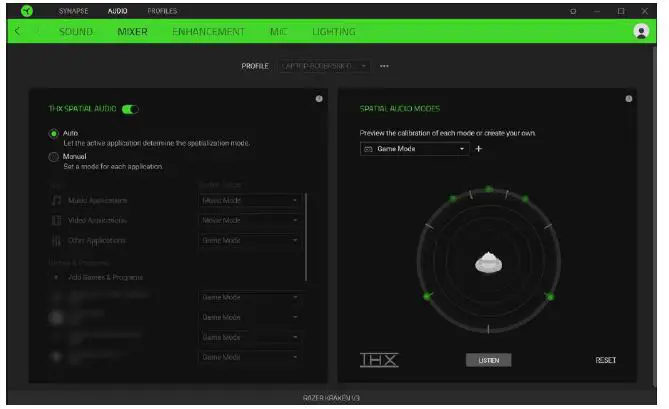Click the Razer logo icon
This screenshot has width=669, height=409.
click(27, 11)
